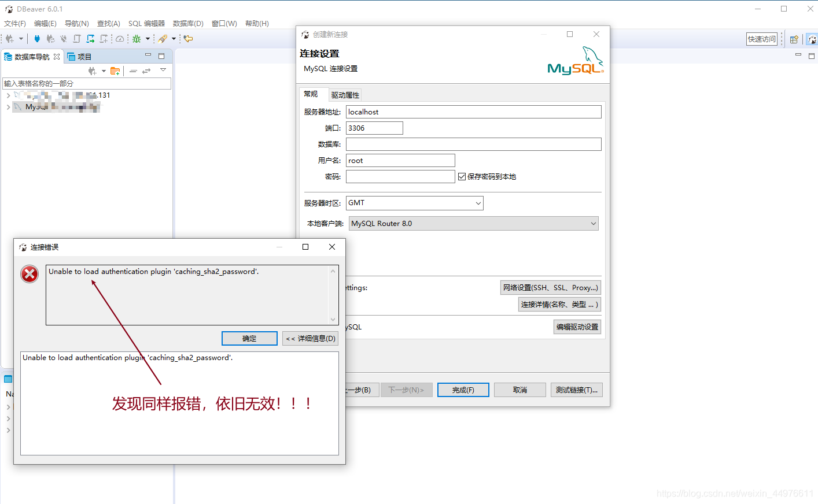Click the 密码 password field
This screenshot has height=504, width=818.
coord(400,177)
